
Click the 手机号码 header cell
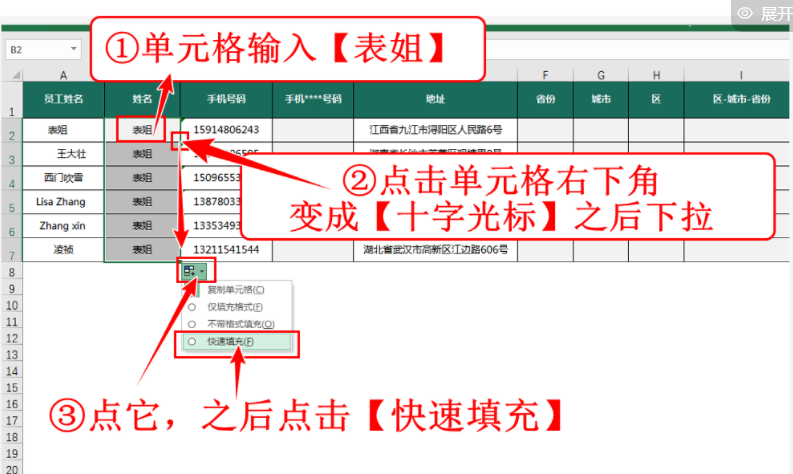coord(226,100)
